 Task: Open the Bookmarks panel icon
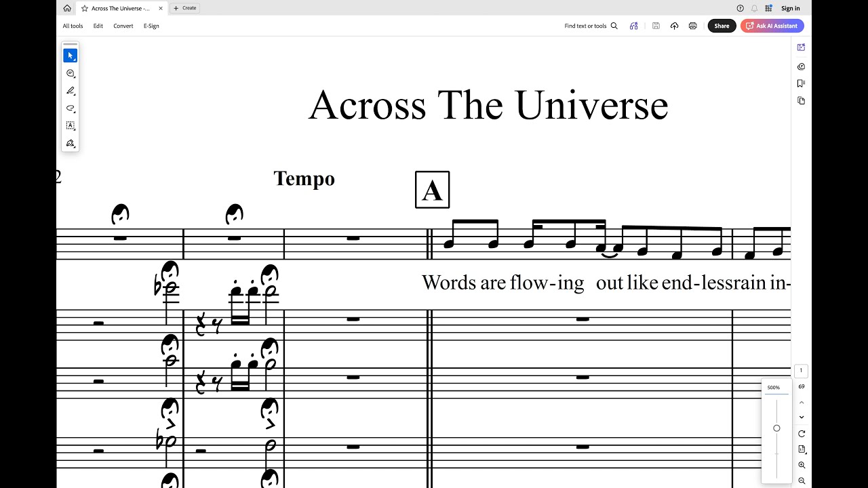click(x=801, y=83)
